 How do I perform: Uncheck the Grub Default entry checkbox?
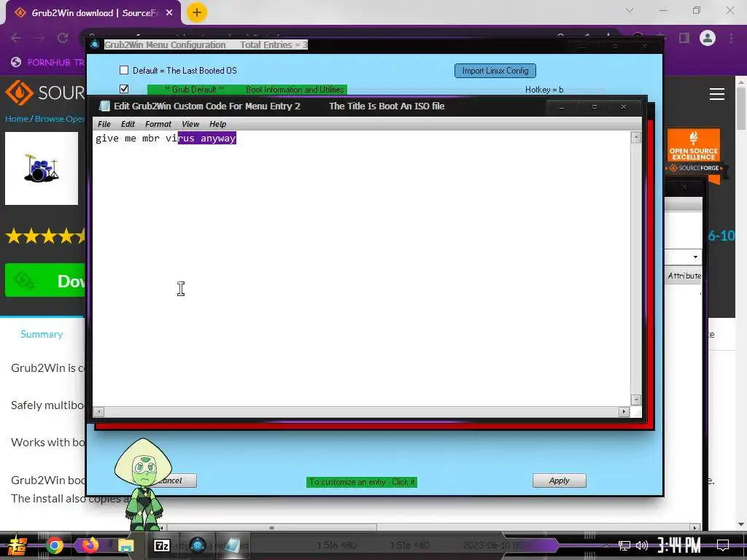124,89
